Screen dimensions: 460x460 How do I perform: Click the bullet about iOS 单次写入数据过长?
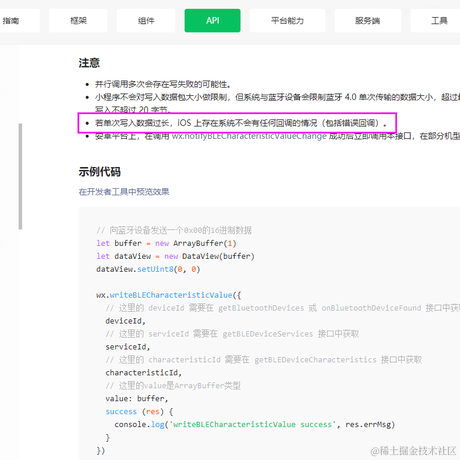pyautogui.click(x=241, y=123)
